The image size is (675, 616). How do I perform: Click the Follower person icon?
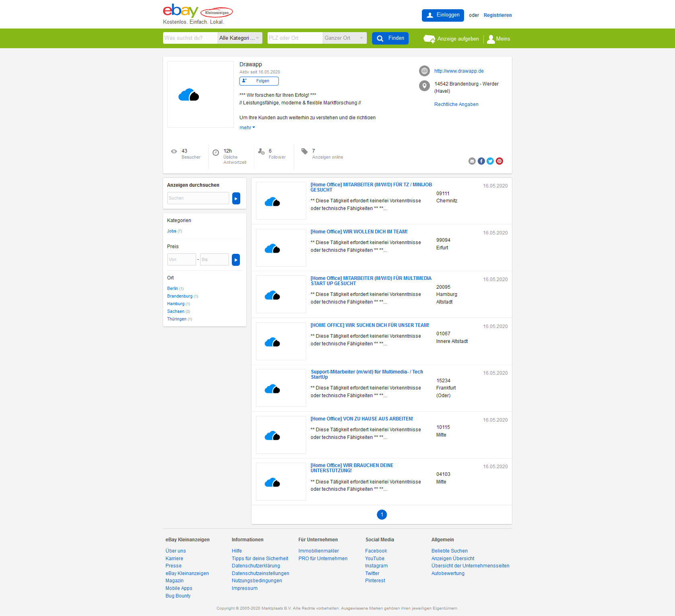(x=261, y=151)
